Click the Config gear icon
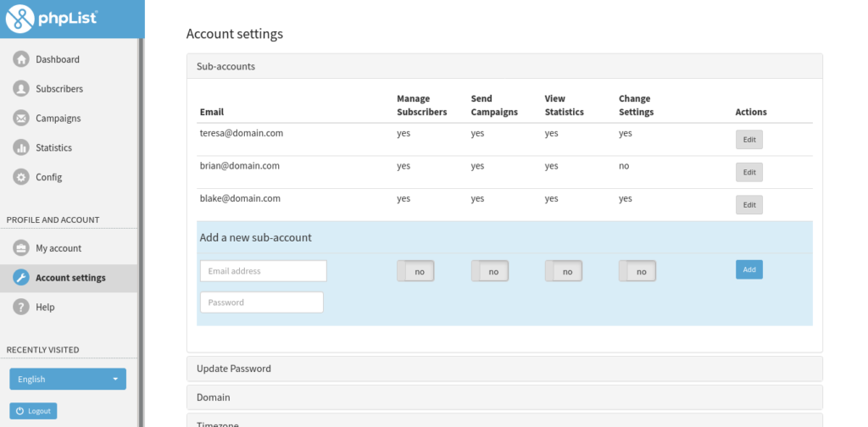868x427 pixels. [21, 177]
